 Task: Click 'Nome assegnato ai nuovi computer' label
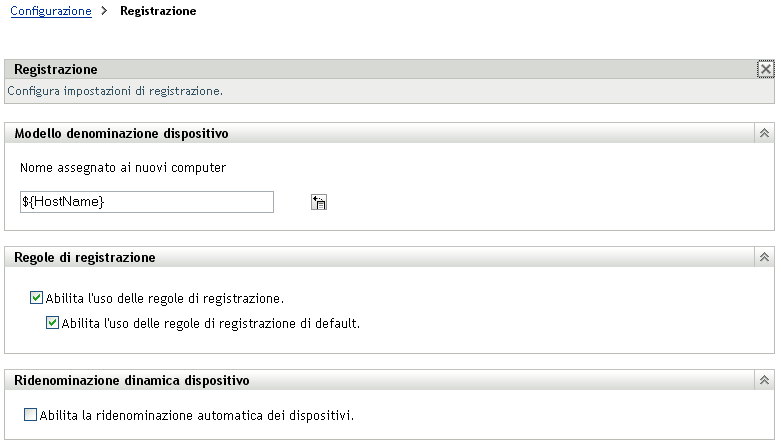123,167
